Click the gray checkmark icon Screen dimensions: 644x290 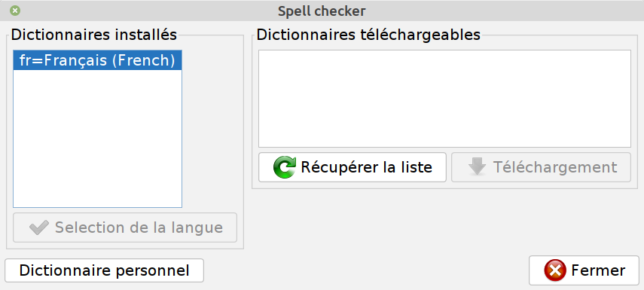(39, 227)
